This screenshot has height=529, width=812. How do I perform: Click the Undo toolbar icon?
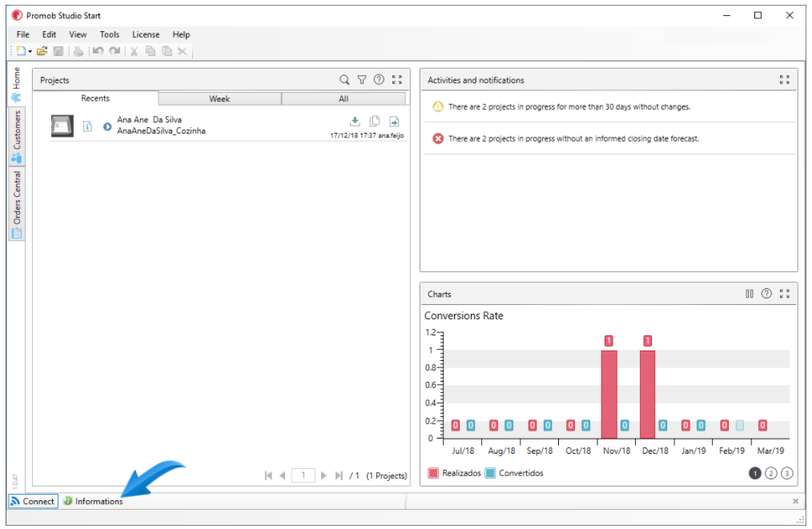coord(98,50)
